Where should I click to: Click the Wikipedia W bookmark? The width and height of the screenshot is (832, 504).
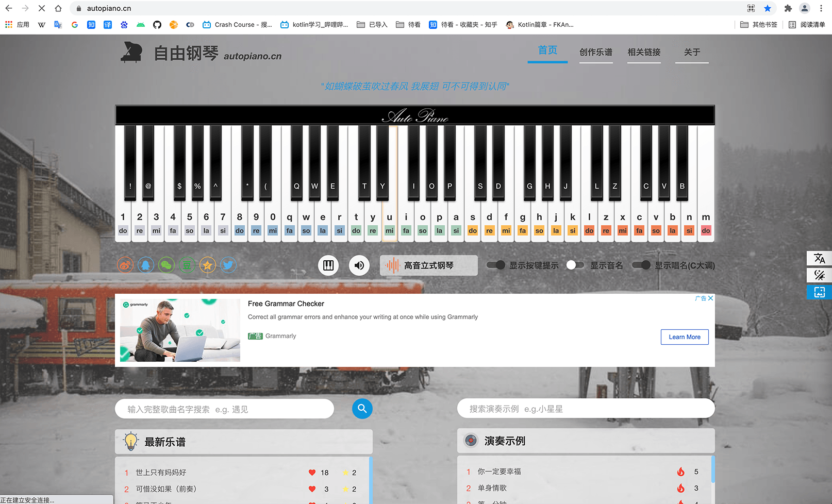point(42,24)
